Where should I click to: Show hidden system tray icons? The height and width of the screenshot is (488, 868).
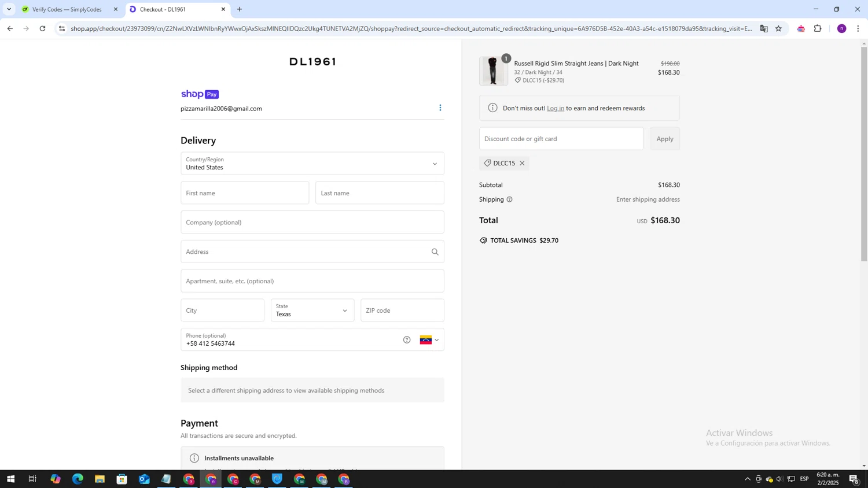click(x=747, y=479)
